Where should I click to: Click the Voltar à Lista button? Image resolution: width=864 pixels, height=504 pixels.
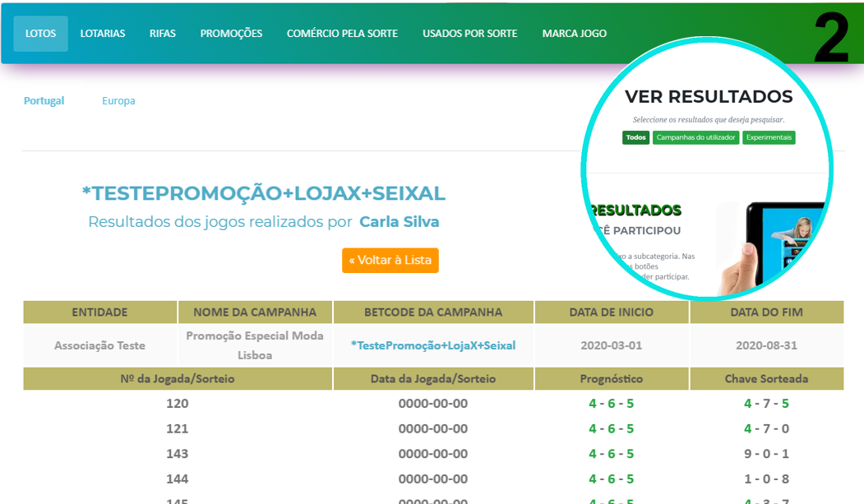(390, 260)
